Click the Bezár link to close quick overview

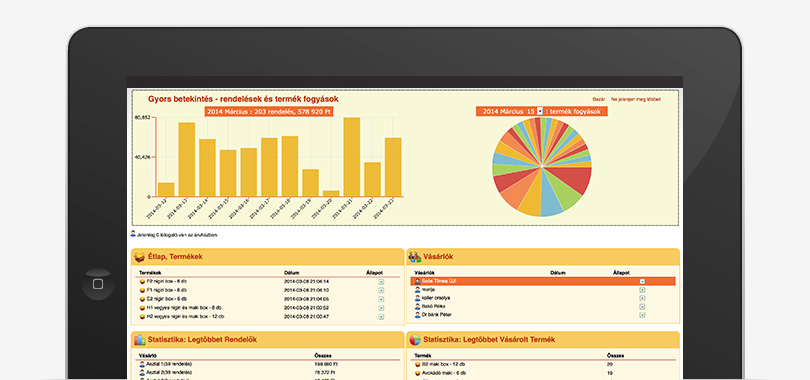tap(599, 99)
